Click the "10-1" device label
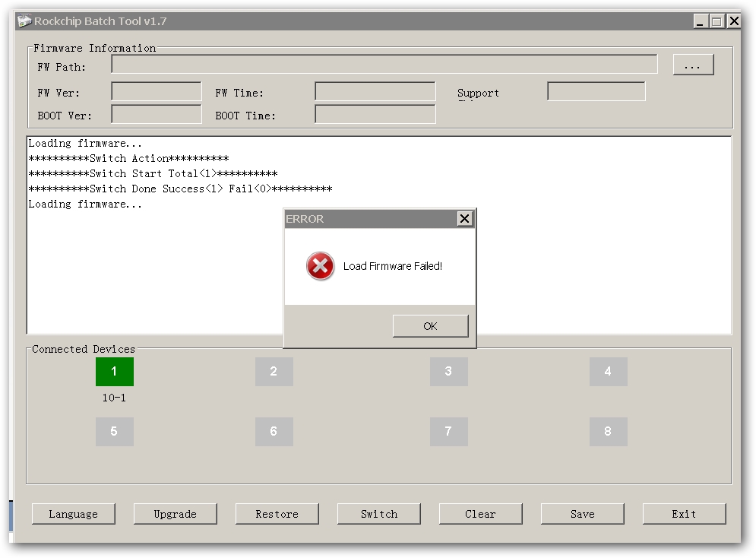Viewport: 756px width, 558px height. point(114,398)
